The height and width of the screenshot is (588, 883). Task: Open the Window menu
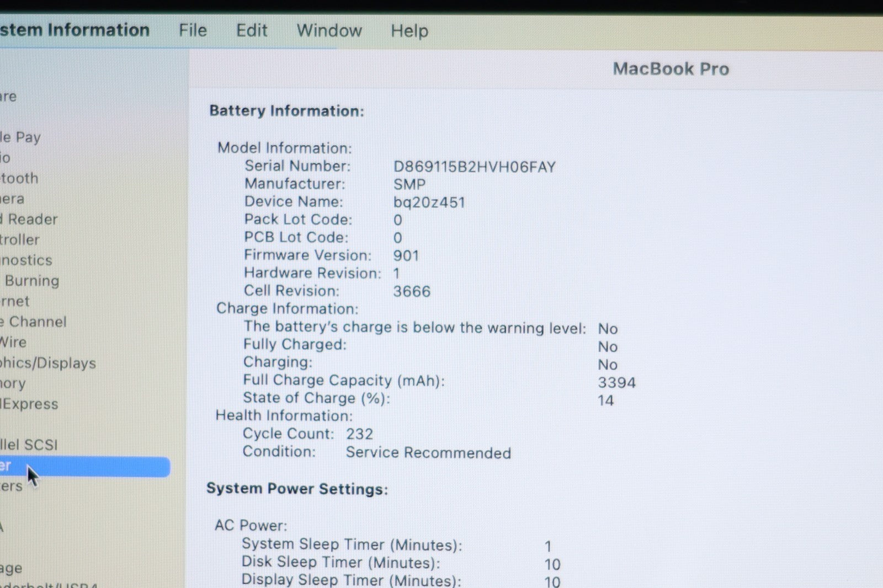pos(329,30)
